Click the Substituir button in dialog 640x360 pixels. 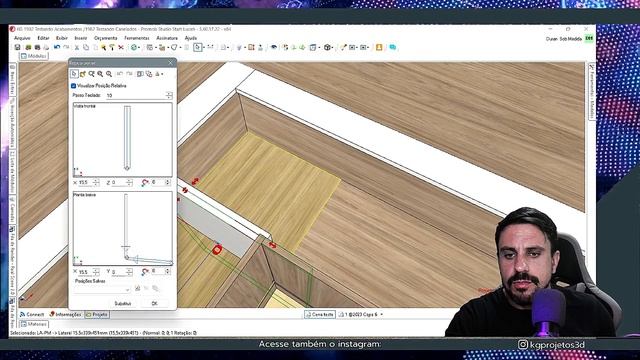123,303
